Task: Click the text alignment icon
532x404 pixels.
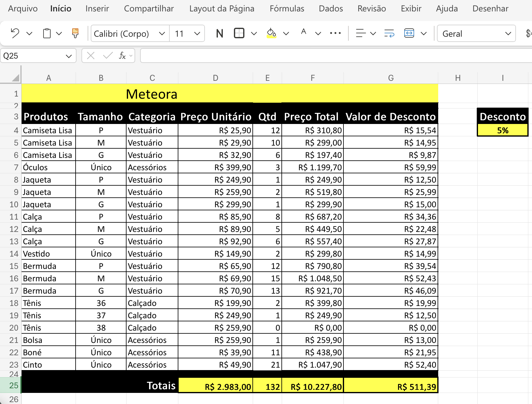Action: (360, 33)
